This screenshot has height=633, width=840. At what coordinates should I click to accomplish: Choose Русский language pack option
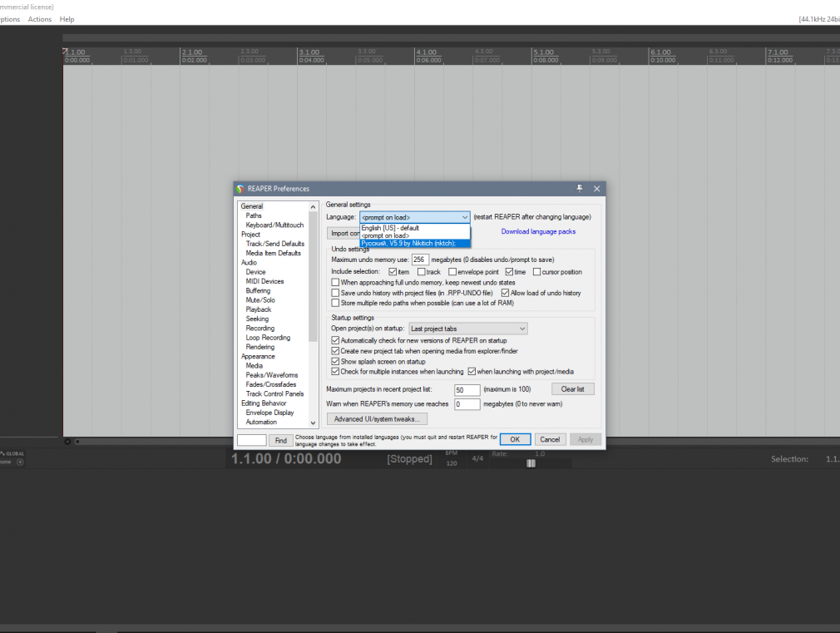(415, 244)
